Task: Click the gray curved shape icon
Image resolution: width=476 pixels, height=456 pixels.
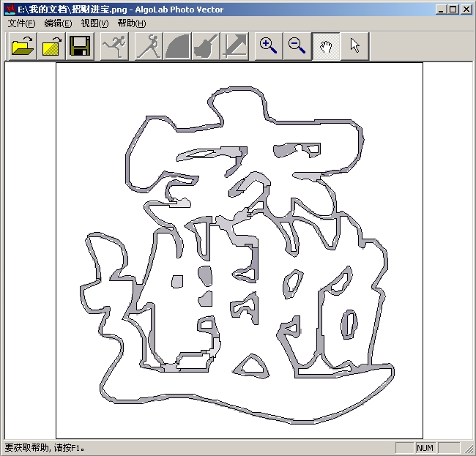Action: pyautogui.click(x=177, y=47)
